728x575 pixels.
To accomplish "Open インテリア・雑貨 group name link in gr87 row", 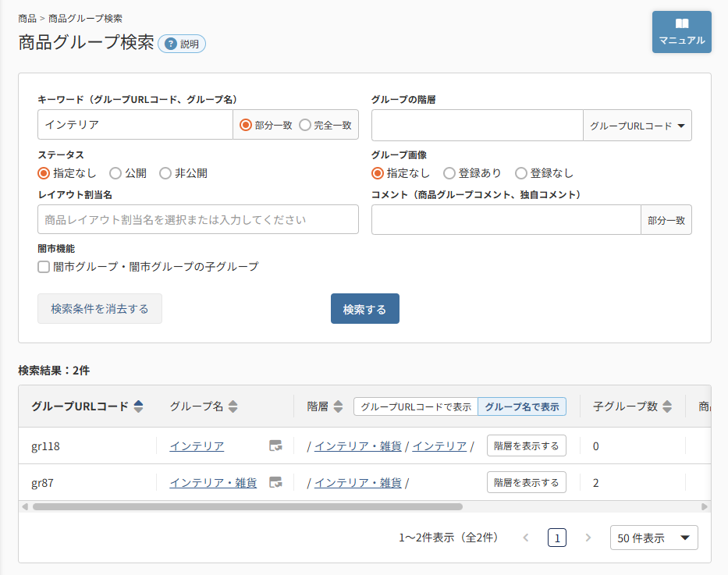I will (213, 483).
